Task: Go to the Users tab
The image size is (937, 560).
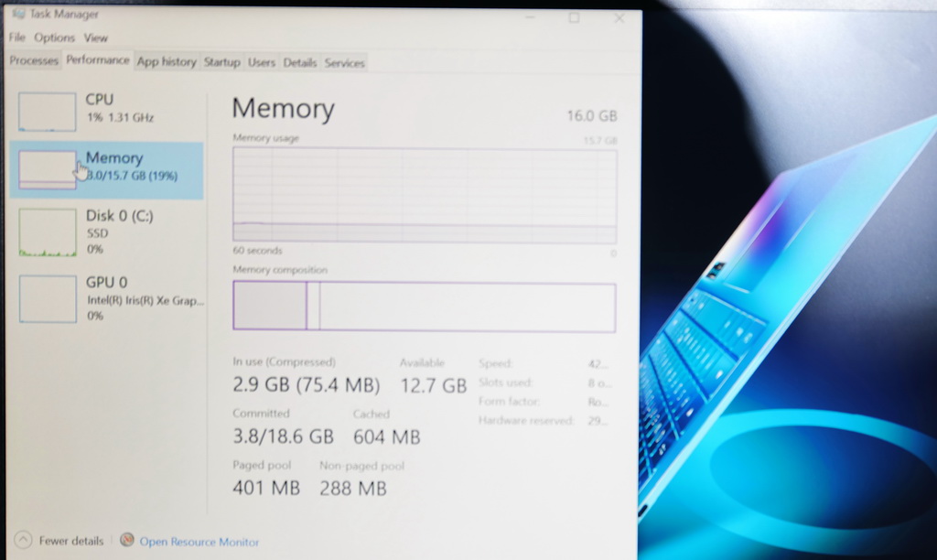Action: click(x=262, y=62)
